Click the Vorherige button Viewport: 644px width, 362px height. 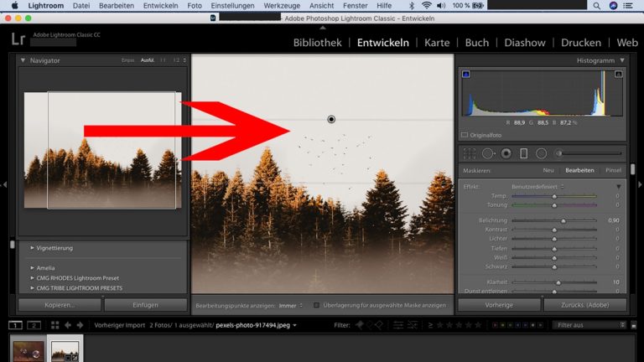pos(499,305)
